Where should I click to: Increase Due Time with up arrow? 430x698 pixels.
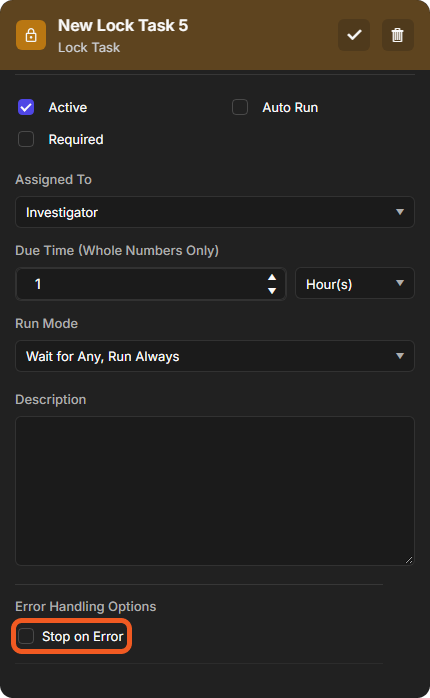pyautogui.click(x=272, y=277)
